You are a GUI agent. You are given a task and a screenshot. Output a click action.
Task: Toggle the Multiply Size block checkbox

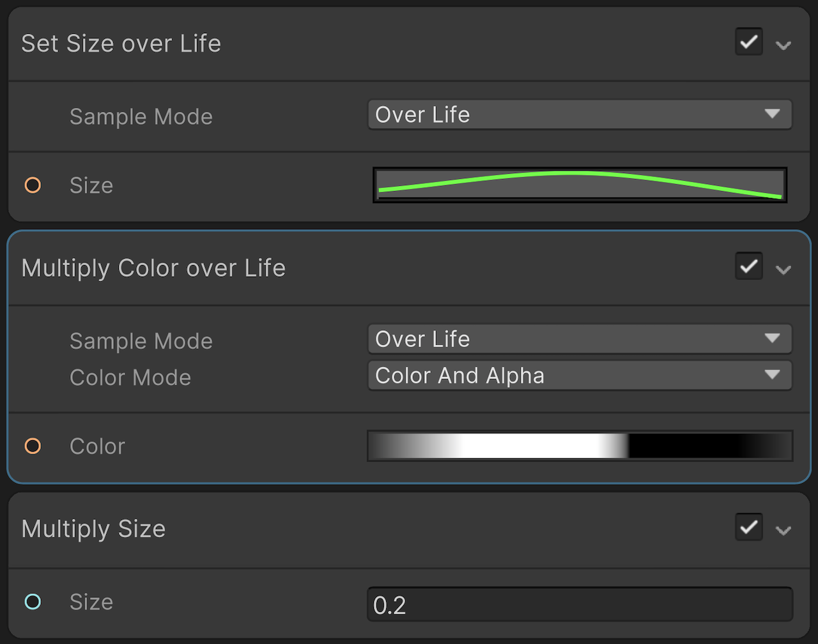coord(748,528)
